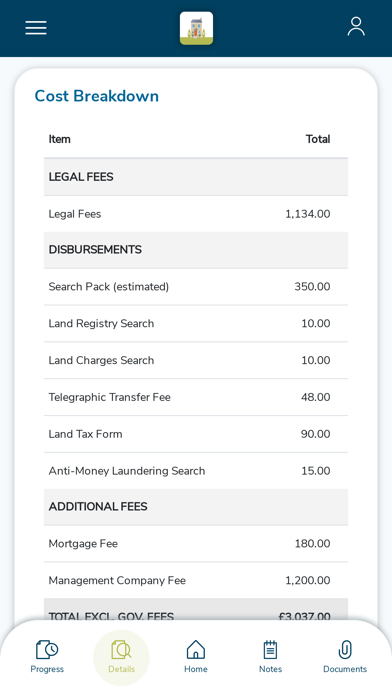Click the Cost Breakdown heading
392x696 pixels.
97,96
